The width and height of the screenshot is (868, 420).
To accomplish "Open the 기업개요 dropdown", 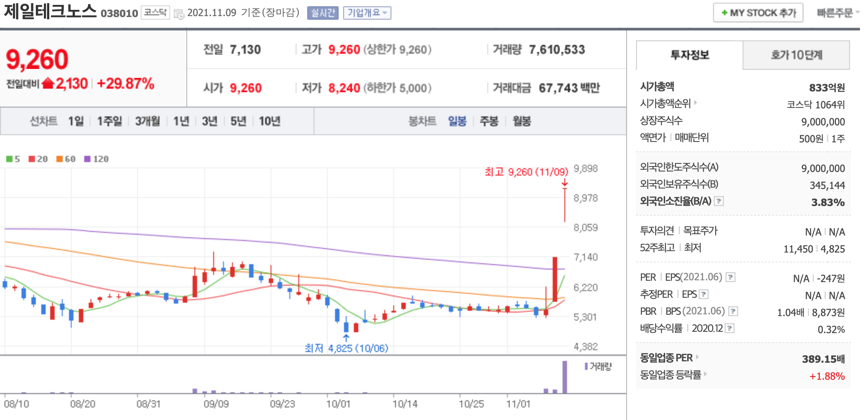I will click(x=367, y=13).
